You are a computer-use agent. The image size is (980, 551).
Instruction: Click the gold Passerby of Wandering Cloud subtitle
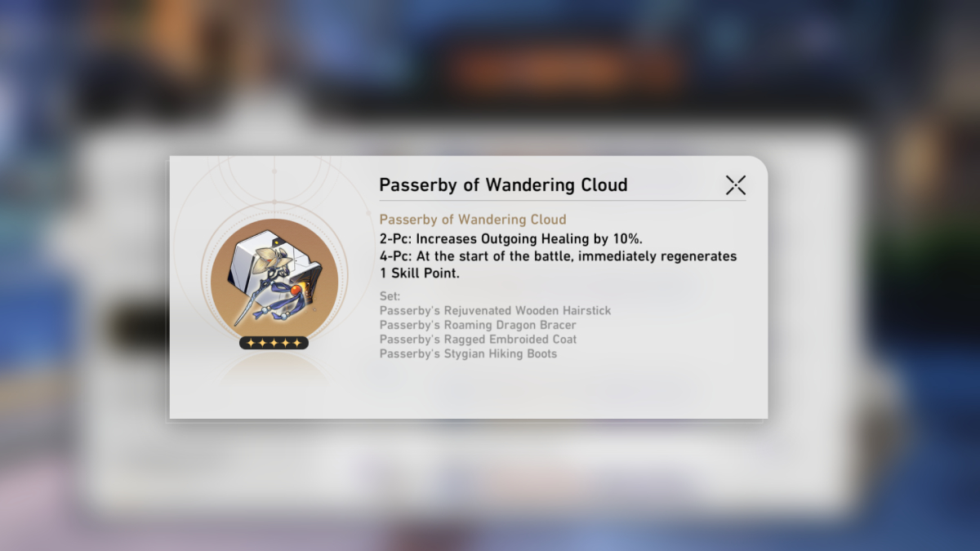pyautogui.click(x=473, y=220)
